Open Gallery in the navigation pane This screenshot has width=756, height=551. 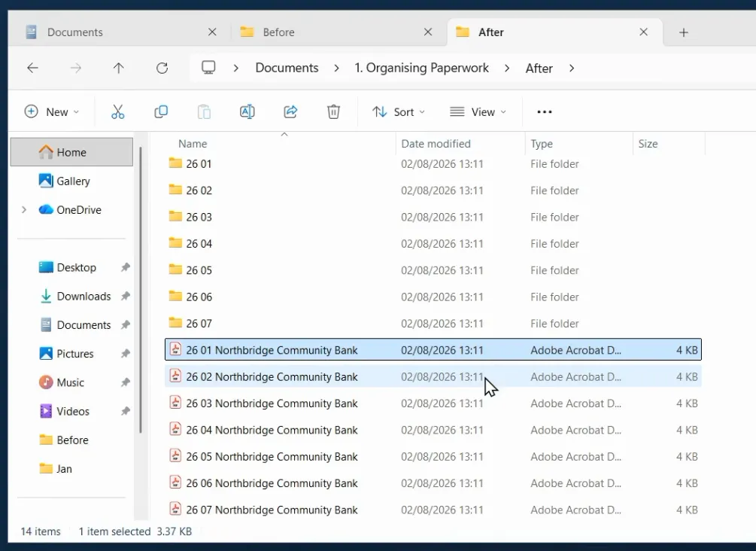pyautogui.click(x=72, y=181)
